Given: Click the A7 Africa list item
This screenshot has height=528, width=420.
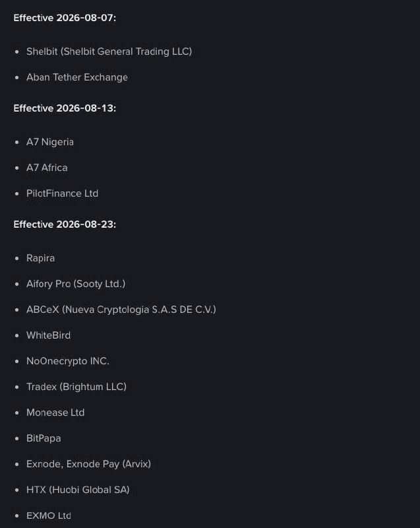Looking at the screenshot, I should [x=47, y=168].
